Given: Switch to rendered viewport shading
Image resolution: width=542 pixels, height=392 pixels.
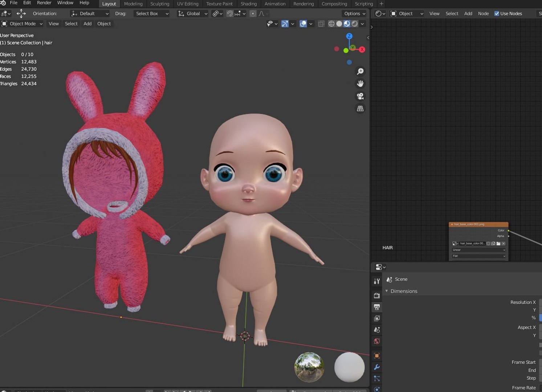Looking at the screenshot, I should (355, 24).
